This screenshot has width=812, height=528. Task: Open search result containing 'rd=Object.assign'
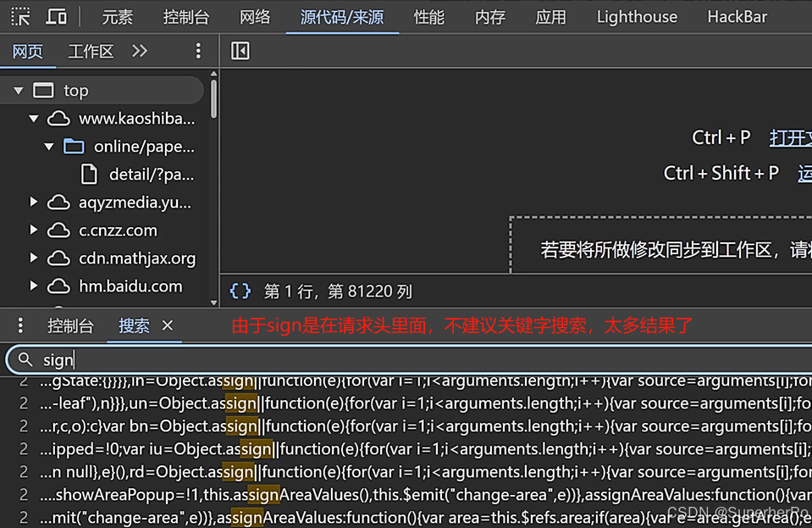[x=406, y=471]
